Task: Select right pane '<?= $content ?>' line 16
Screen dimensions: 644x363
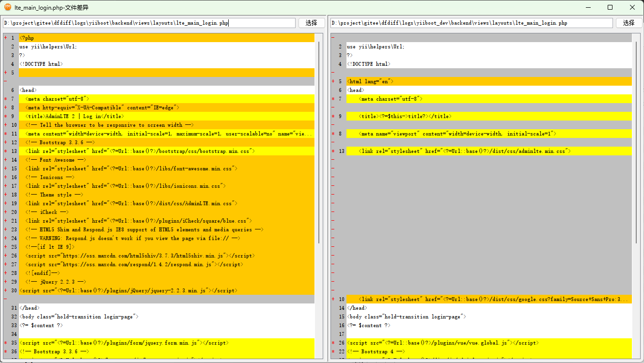Action: tap(489, 325)
